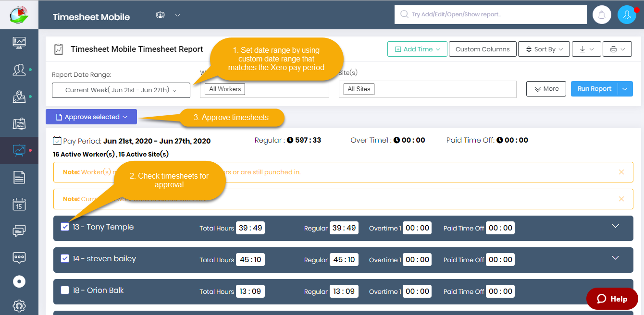Viewport: 644px width, 315px height.
Task: Open the print options dropdown
Action: pos(617,49)
